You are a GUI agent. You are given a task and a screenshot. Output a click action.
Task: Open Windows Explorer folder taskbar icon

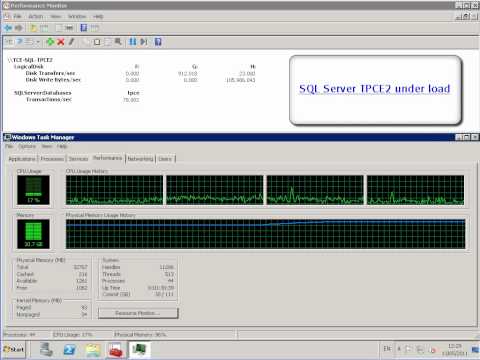click(93, 350)
